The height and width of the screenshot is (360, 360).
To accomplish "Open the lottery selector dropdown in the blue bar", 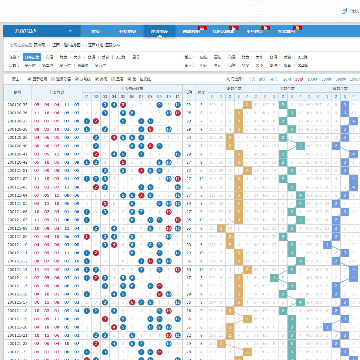I will pyautogui.click(x=42, y=31).
